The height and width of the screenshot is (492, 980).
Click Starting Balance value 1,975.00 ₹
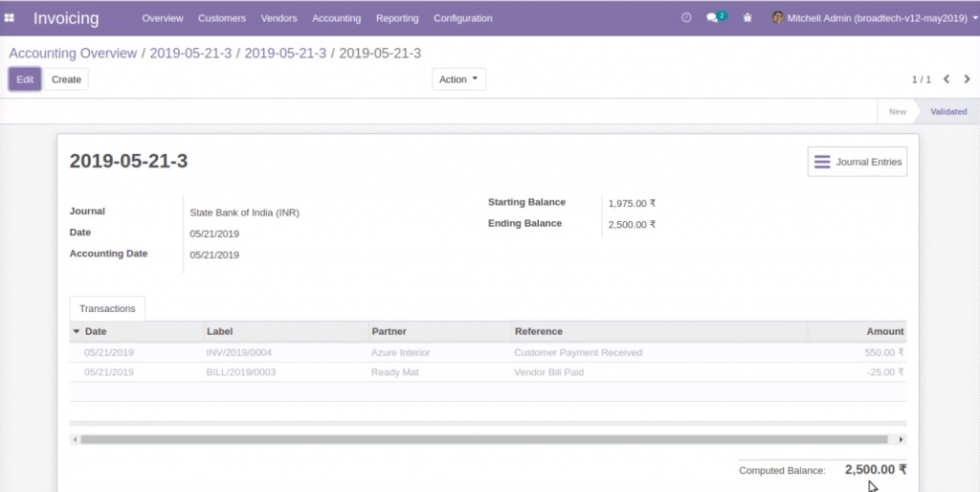tap(632, 203)
